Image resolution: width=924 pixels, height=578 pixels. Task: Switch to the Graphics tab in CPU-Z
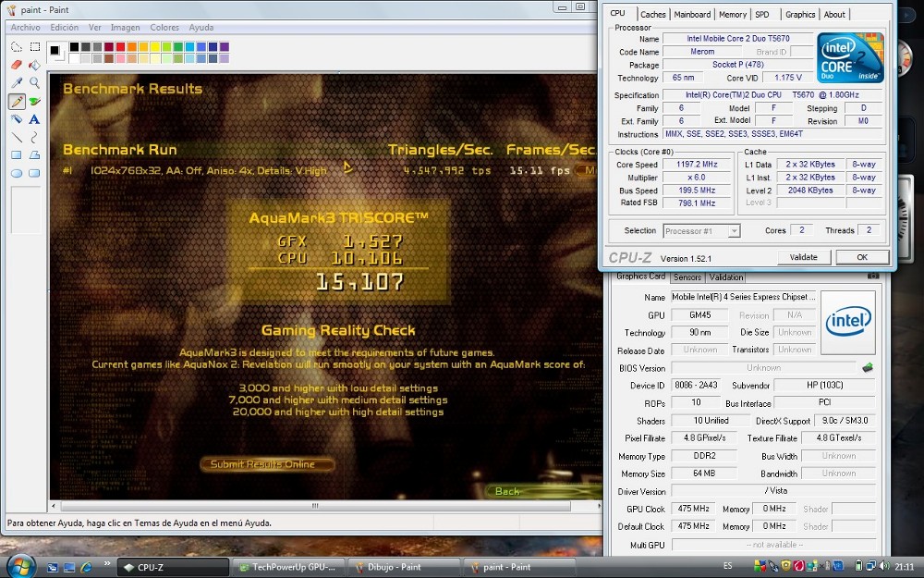click(800, 14)
